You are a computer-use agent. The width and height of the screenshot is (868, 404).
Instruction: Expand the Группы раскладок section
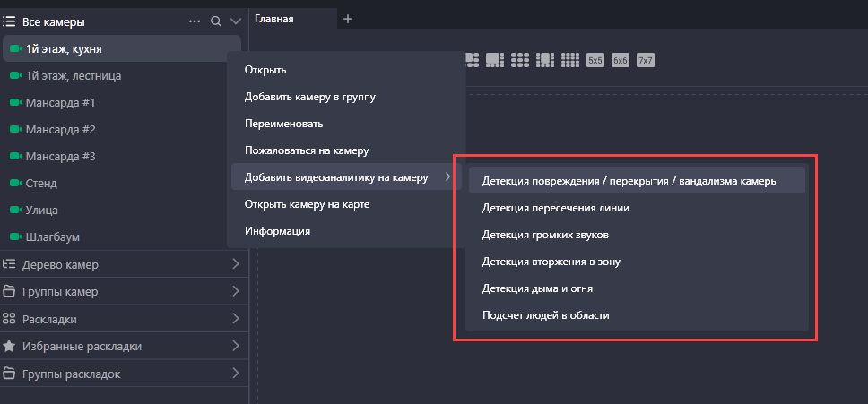(x=236, y=373)
